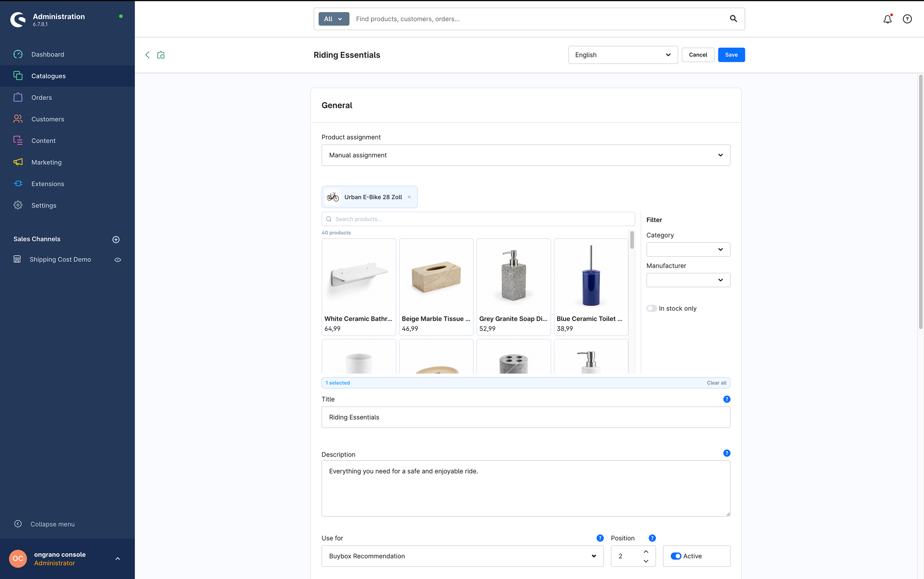This screenshot has height=579, width=924.
Task: Toggle Shipping Cost Demo visibility eye
Action: click(118, 260)
